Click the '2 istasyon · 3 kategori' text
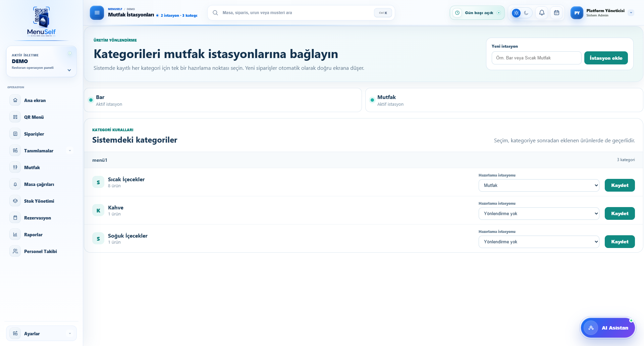 click(x=179, y=15)
